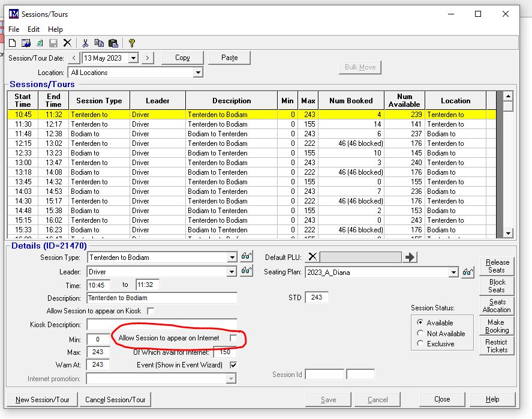The image size is (532, 419).
Task: Clear Default PLU with the X icon
Action: pos(312,257)
